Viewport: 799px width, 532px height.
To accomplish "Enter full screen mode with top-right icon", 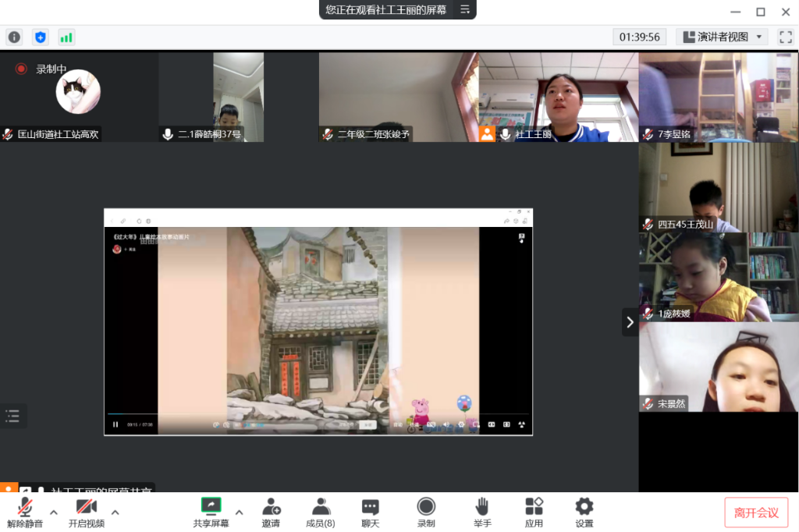I will 785,37.
